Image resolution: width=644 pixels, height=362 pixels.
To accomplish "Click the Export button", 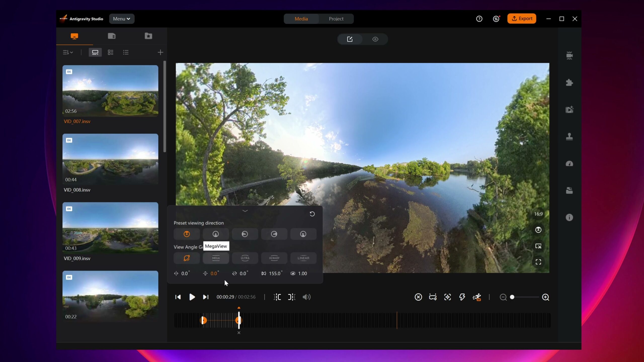I will click(522, 19).
